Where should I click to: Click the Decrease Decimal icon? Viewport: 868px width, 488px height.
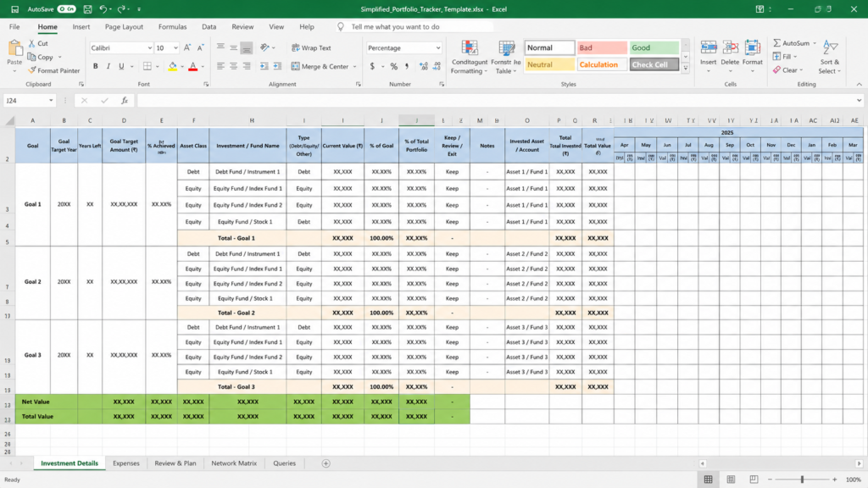point(437,66)
